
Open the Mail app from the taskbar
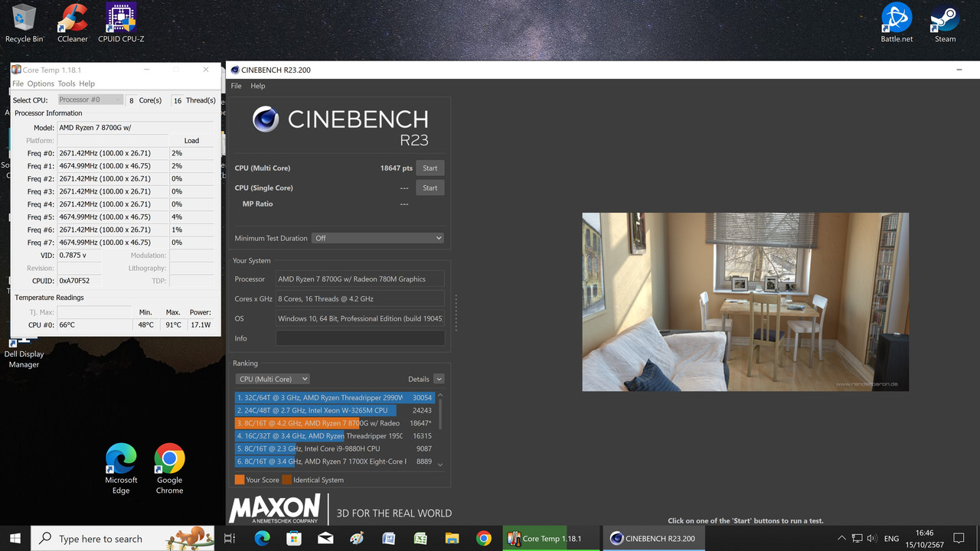click(325, 539)
